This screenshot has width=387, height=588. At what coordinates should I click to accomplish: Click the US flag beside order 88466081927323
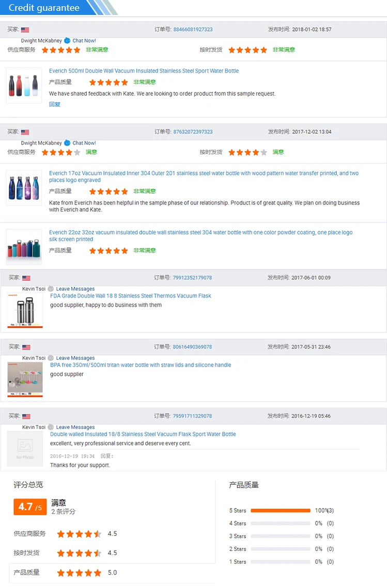[25, 30]
